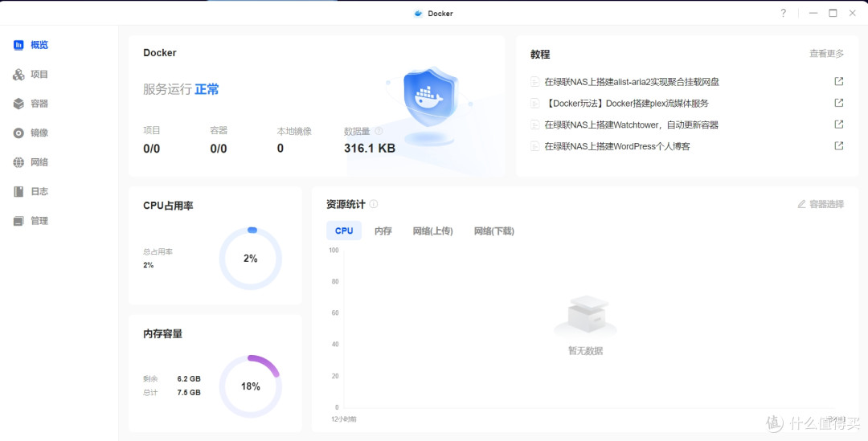Open 搭建WordPress个人博客 tutorial link

617,147
